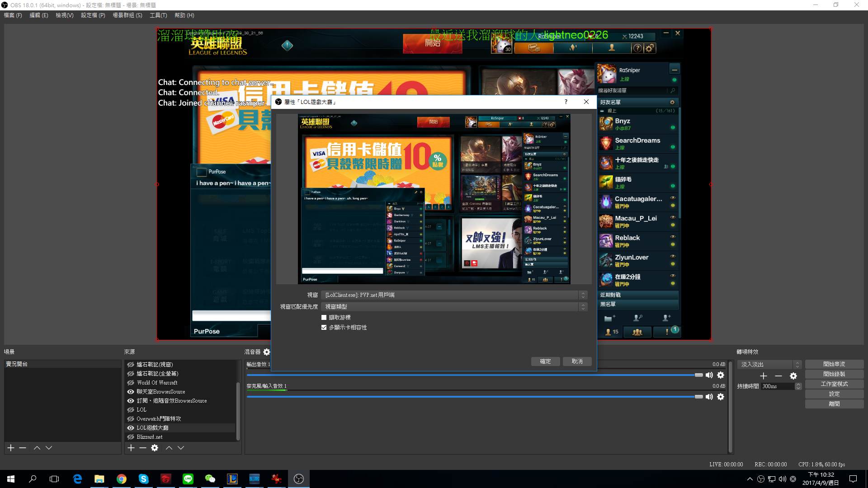Screen dimensions: 868x488
Task: Click 開始錄製 to start recording
Action: [x=834, y=374]
